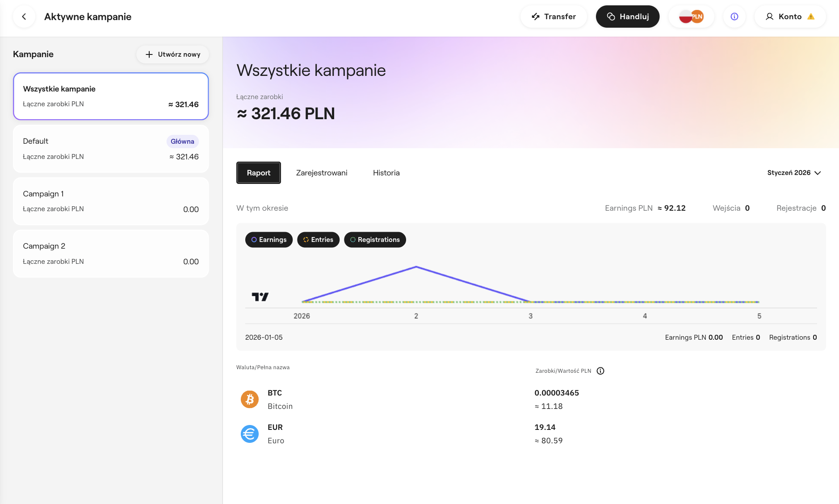
Task: Click the Utwórz nowy button
Action: (172, 54)
